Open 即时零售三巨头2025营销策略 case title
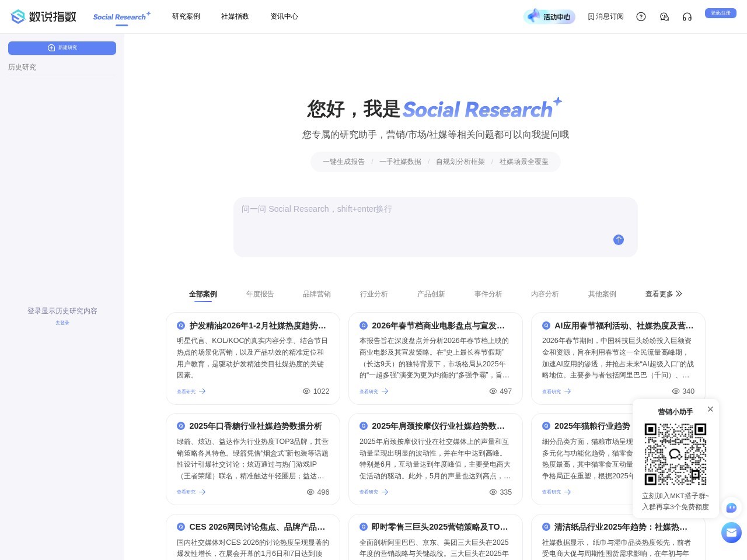This screenshot has width=747, height=560. pyautogui.click(x=440, y=527)
